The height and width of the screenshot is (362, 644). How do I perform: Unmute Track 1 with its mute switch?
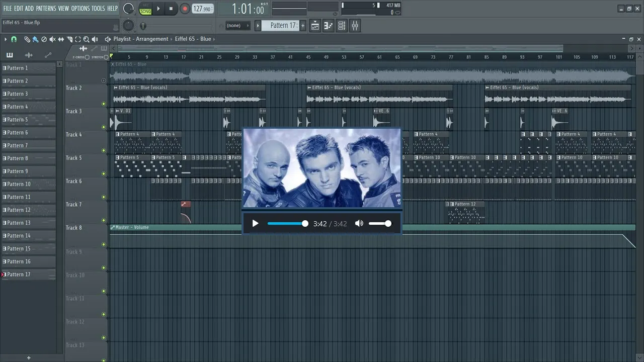click(104, 80)
